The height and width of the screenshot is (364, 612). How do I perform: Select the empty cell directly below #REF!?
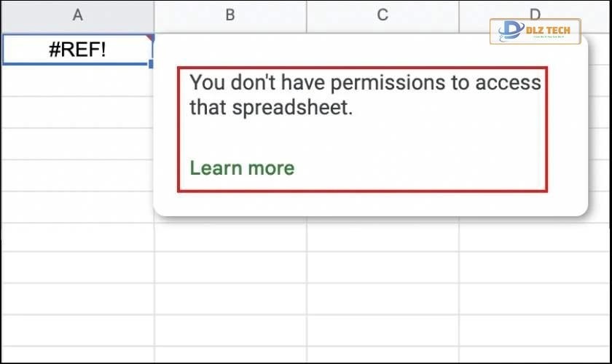[x=76, y=81]
